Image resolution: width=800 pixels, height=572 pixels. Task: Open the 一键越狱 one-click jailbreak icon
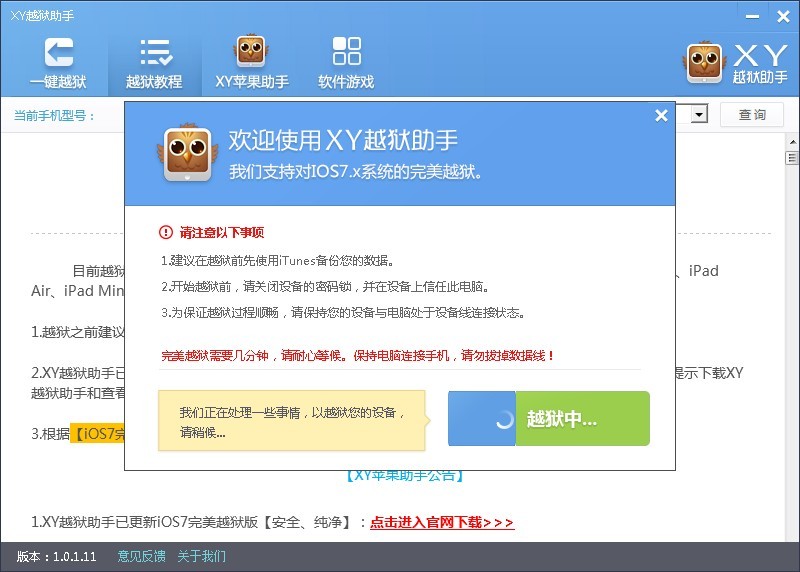click(58, 63)
